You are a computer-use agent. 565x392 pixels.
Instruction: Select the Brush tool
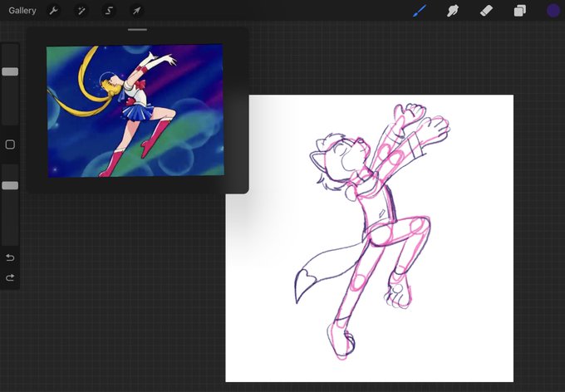point(420,11)
